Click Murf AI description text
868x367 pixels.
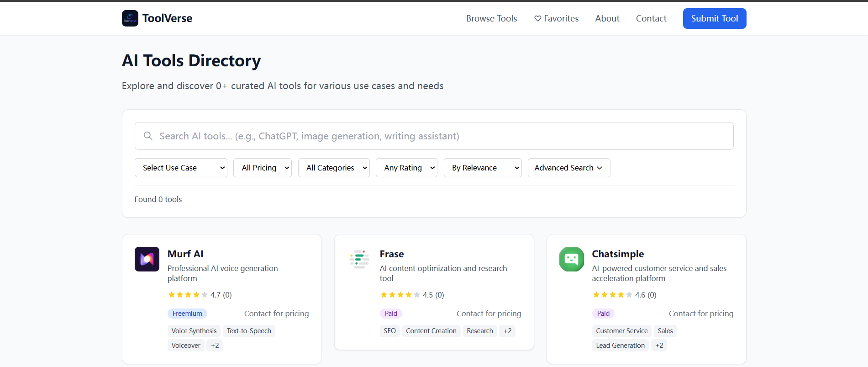click(x=223, y=273)
